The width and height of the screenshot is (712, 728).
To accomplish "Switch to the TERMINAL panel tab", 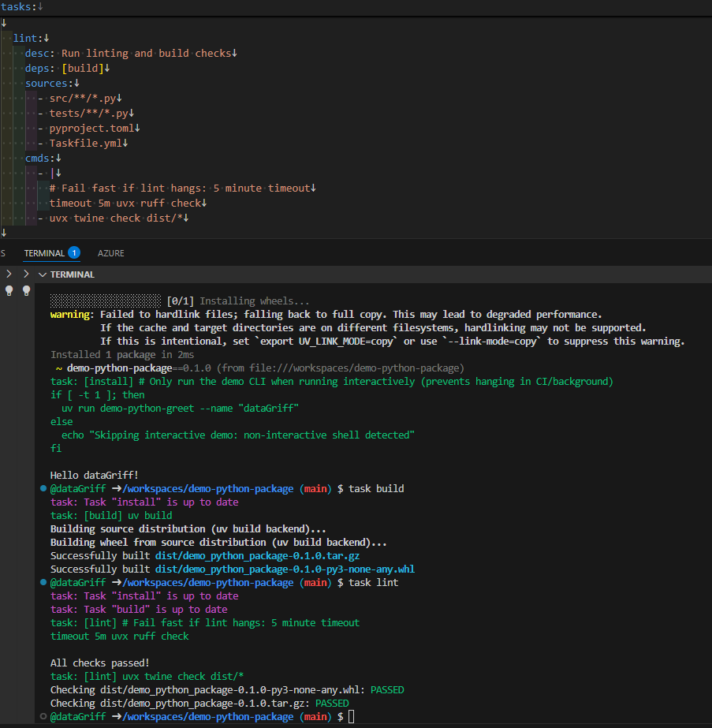I will click(x=44, y=253).
